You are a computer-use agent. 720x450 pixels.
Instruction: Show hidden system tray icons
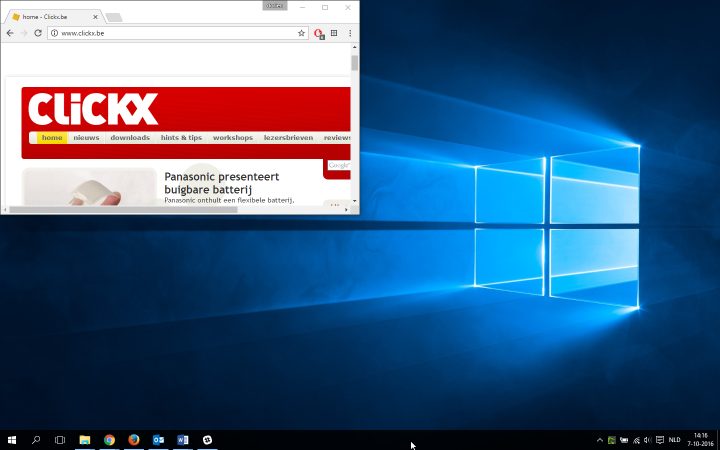(x=599, y=439)
